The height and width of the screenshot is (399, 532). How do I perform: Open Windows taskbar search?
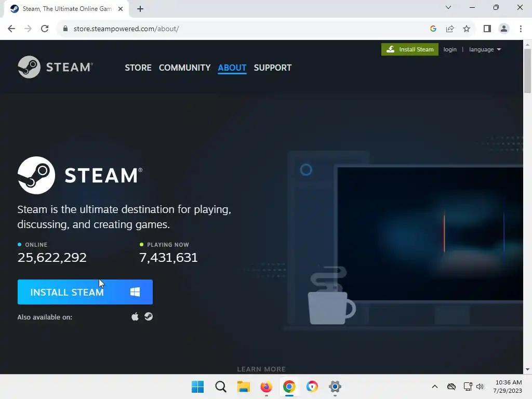point(220,387)
